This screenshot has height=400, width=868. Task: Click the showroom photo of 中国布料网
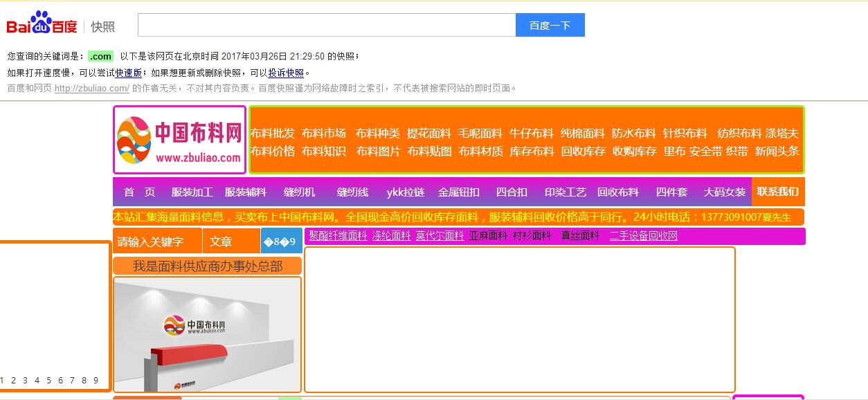tap(207, 334)
